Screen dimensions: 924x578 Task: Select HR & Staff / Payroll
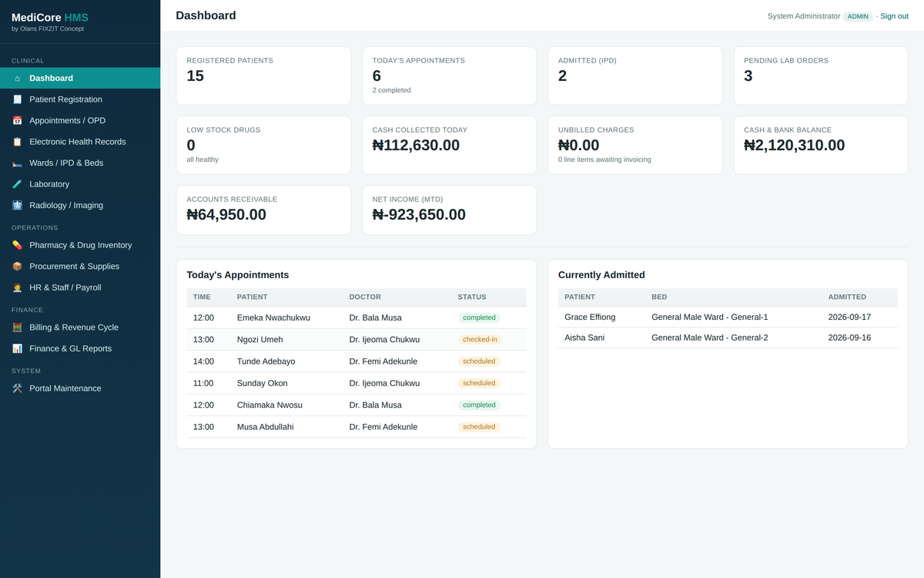80,287
